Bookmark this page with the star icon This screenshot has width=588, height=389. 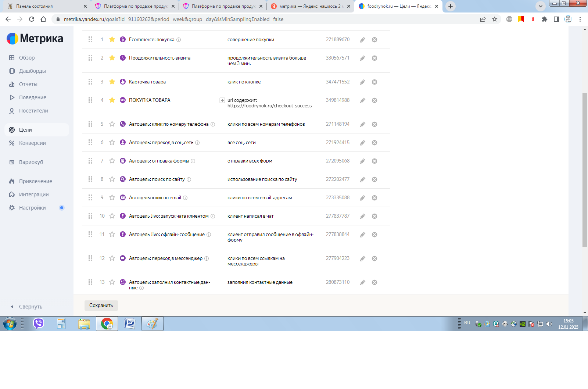[x=495, y=19]
